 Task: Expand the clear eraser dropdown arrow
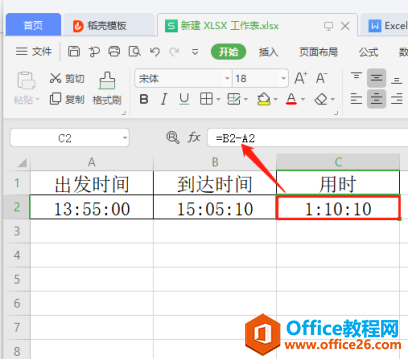[x=333, y=99]
